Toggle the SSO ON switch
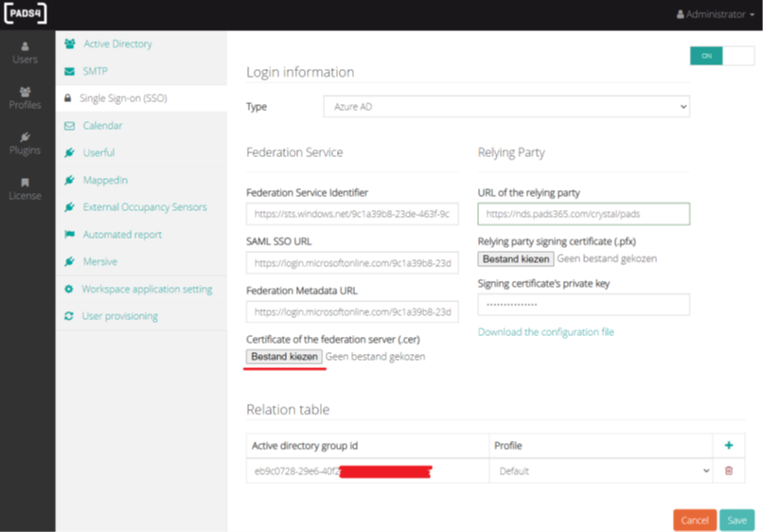Image resolution: width=763 pixels, height=532 pixels. point(722,56)
